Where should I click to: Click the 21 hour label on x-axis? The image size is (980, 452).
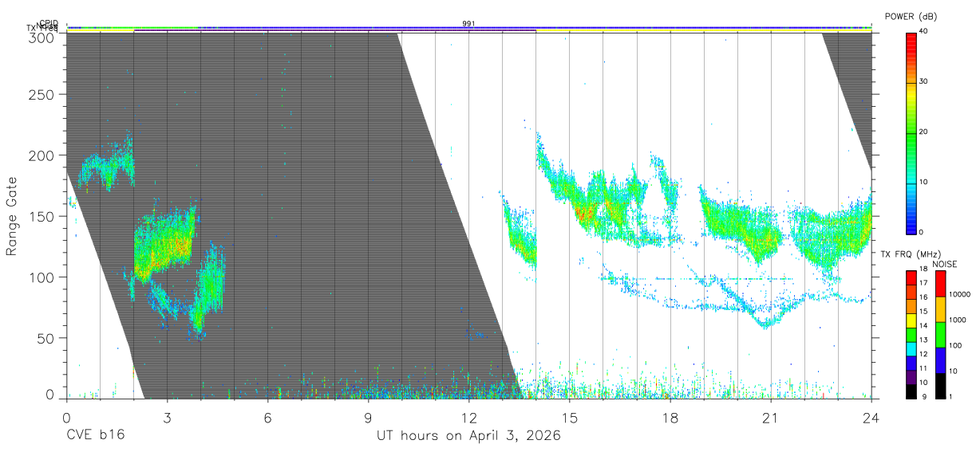[770, 418]
